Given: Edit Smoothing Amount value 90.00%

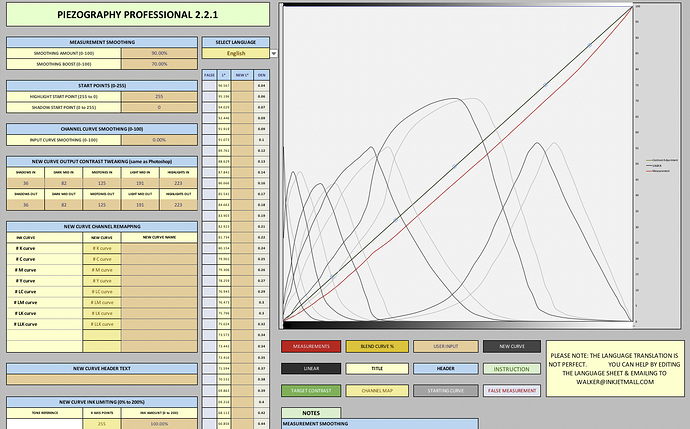Looking at the screenshot, I should pos(159,53).
